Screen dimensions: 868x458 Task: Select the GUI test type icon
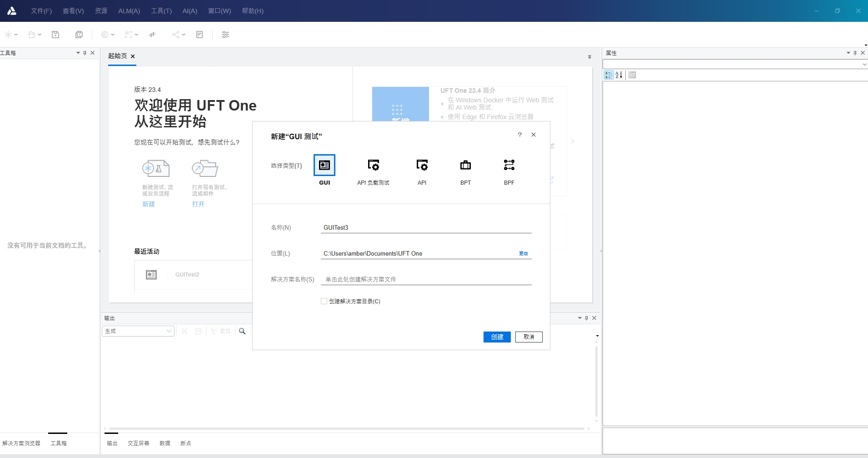point(324,165)
